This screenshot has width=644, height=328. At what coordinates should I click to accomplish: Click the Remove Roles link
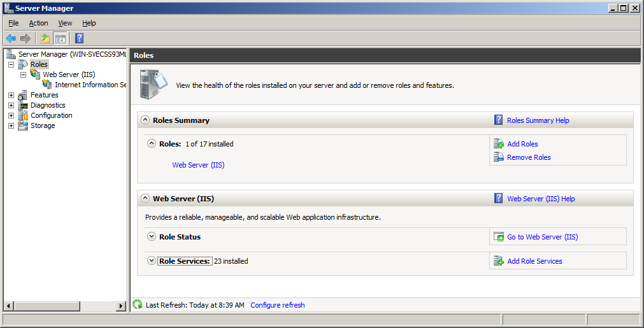[x=529, y=157]
